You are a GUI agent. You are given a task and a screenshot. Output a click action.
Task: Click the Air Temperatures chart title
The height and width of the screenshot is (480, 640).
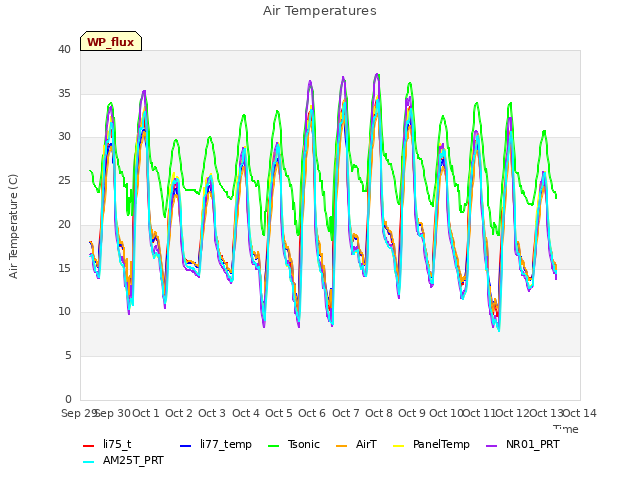tap(320, 11)
